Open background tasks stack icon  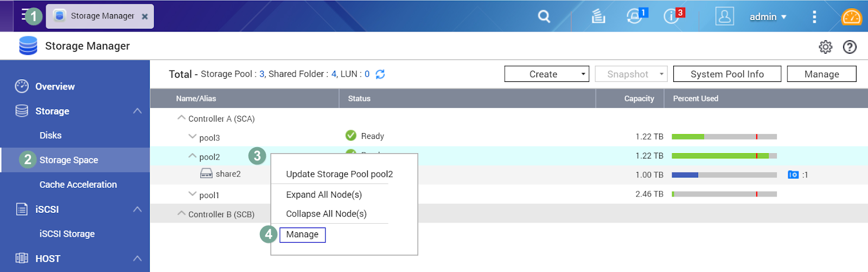click(598, 16)
